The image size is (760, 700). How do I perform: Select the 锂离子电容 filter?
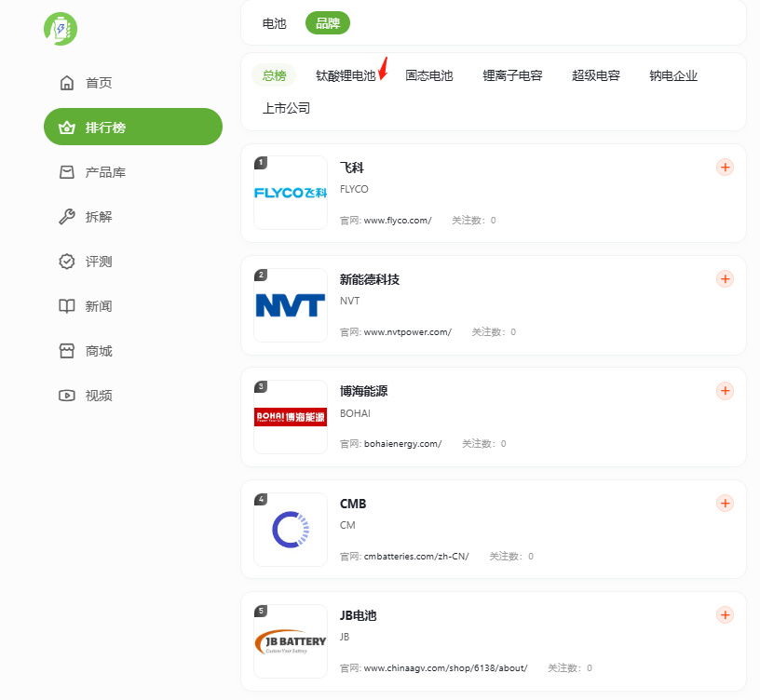click(x=512, y=75)
